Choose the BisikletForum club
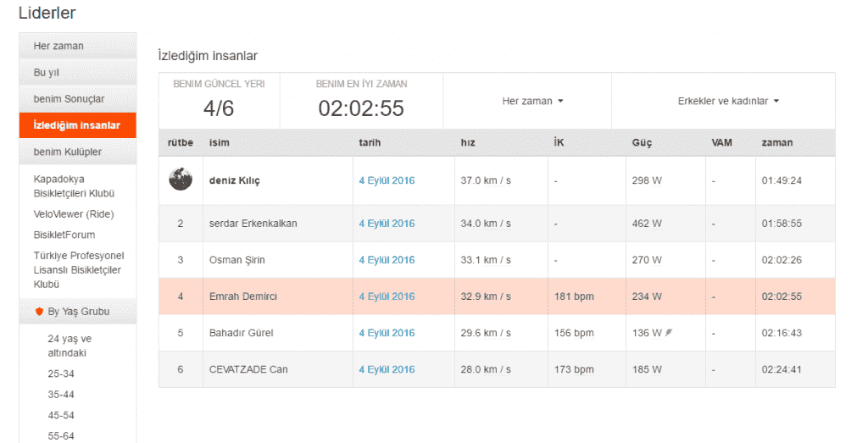The image size is (868, 443). click(x=64, y=235)
